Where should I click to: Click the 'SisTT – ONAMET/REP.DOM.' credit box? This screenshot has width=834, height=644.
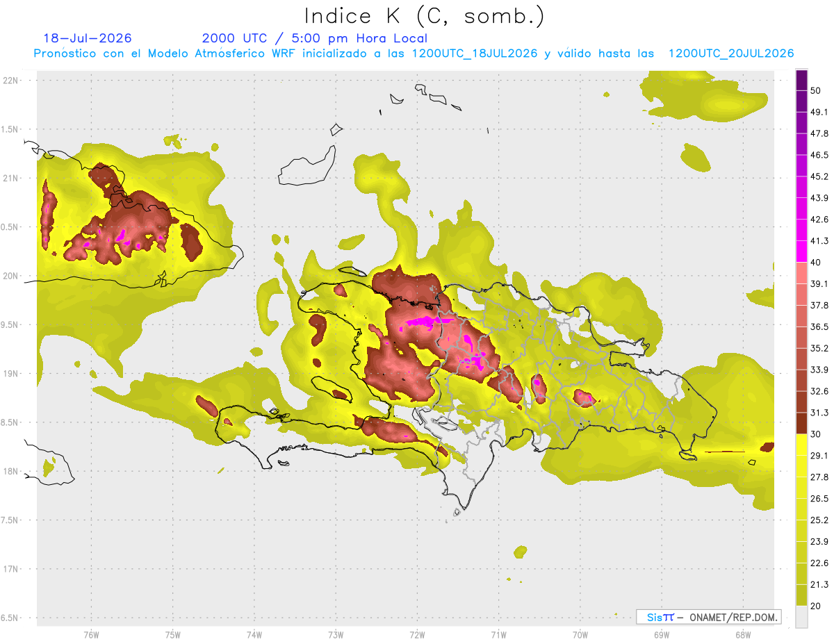709,617
